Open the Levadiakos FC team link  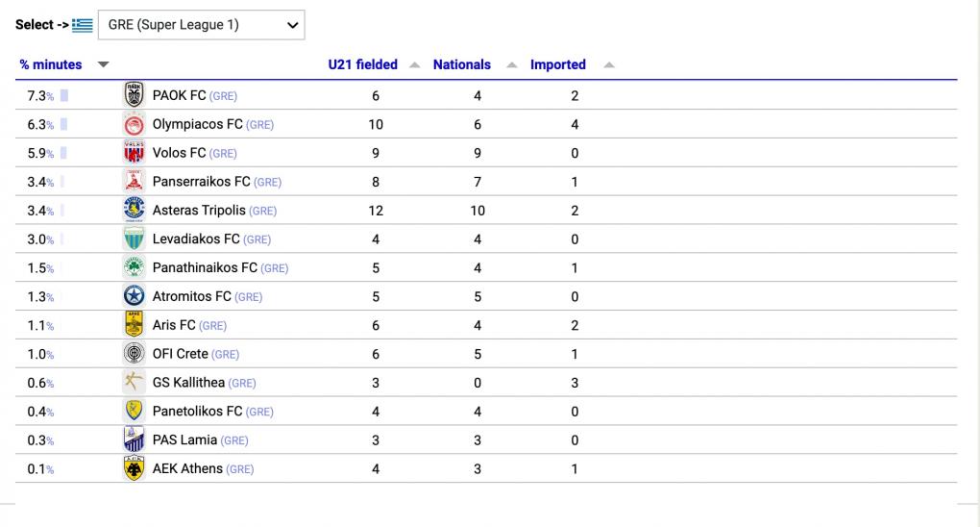click(196, 239)
